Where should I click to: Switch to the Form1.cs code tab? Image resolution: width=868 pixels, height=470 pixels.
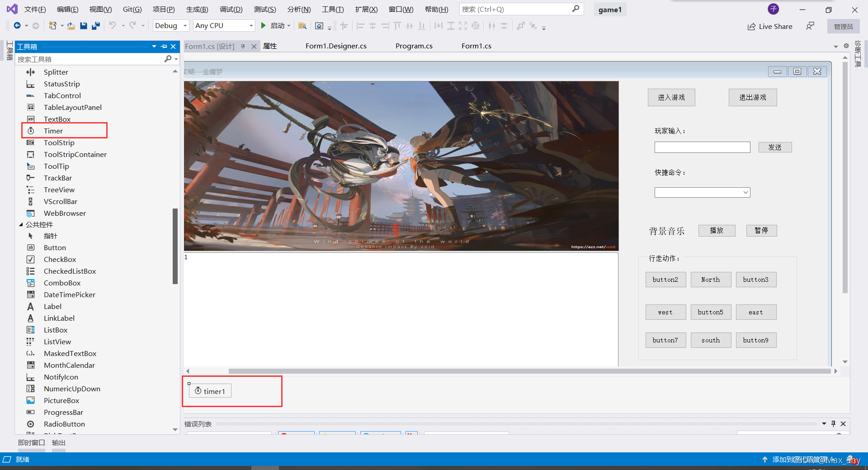tap(476, 46)
